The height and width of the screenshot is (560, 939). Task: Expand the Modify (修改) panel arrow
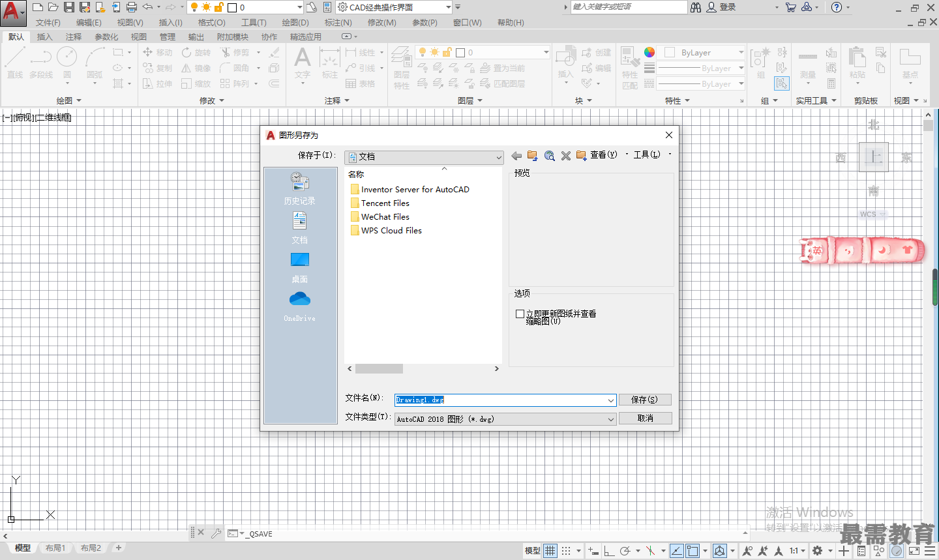coord(222,101)
